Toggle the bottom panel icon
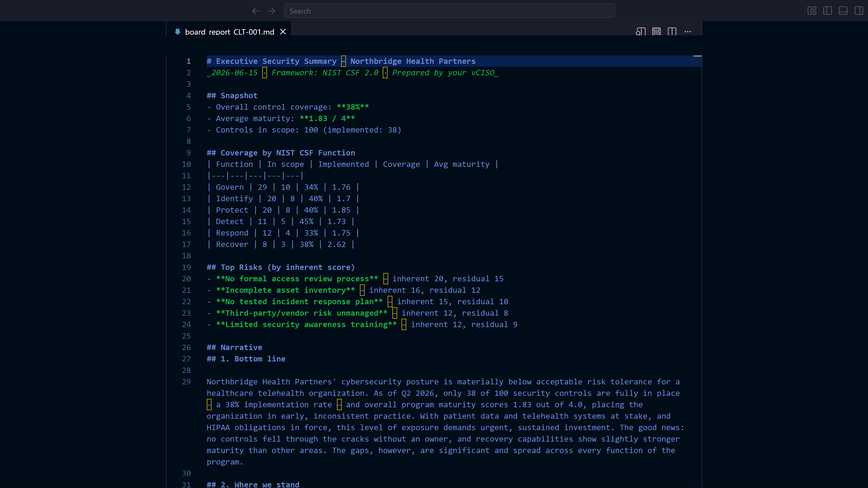This screenshot has width=868, height=488. click(x=843, y=11)
